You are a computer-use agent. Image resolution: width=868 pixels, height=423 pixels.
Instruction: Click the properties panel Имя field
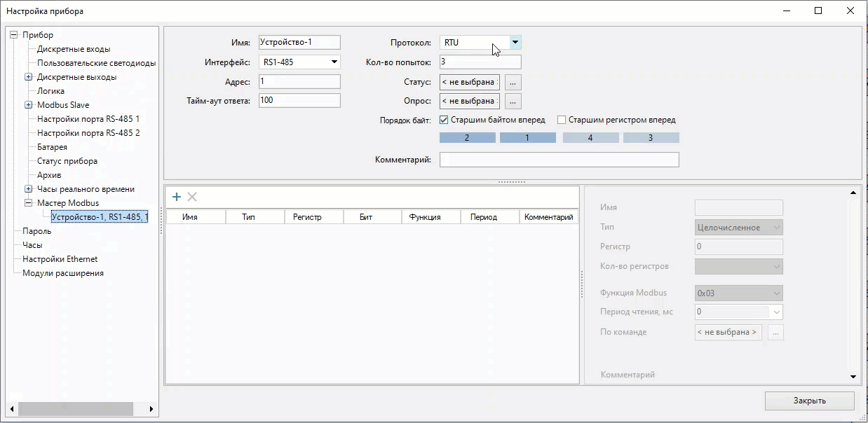pos(738,207)
